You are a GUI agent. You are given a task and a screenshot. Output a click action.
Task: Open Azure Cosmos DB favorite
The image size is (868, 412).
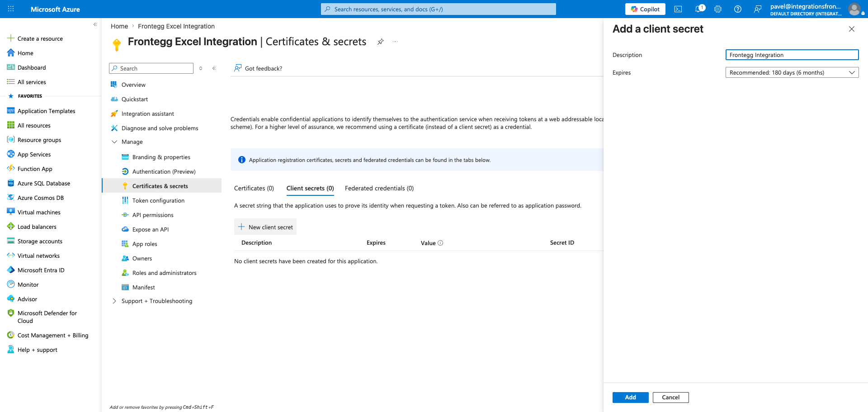pos(41,198)
